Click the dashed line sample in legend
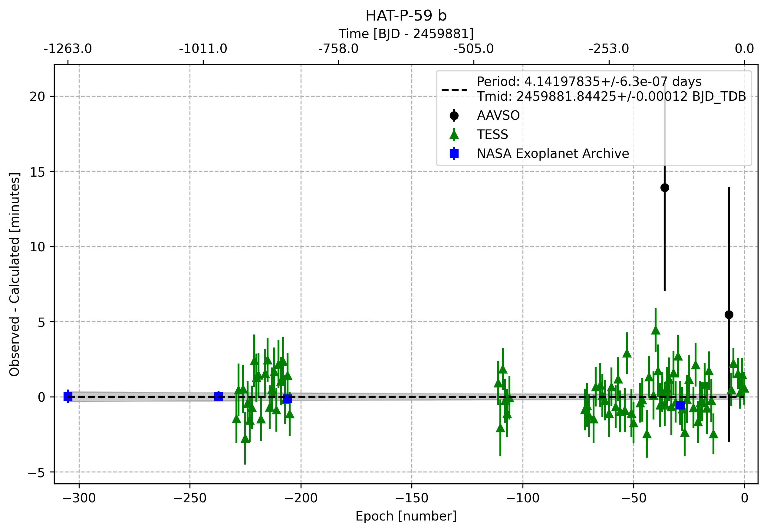The height and width of the screenshot is (532, 767). tap(454, 90)
